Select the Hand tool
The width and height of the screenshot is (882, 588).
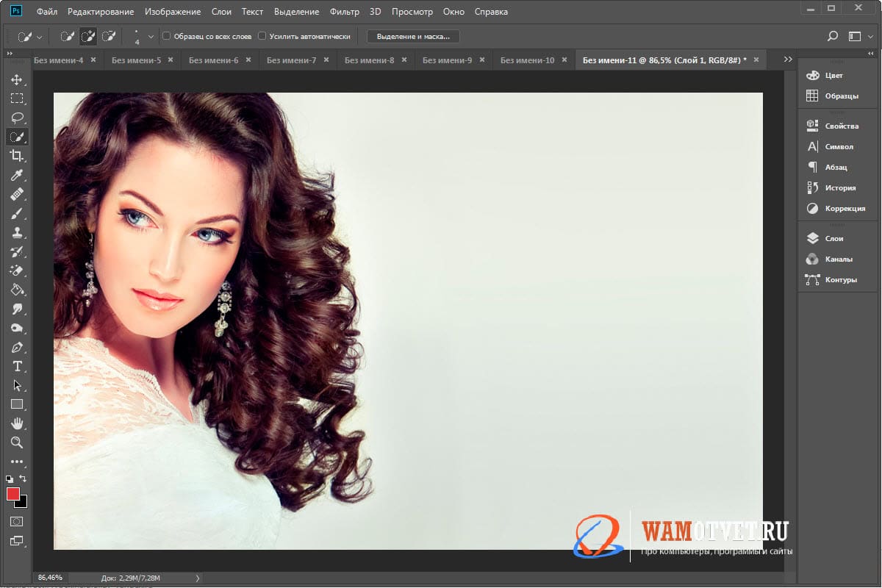tap(16, 423)
